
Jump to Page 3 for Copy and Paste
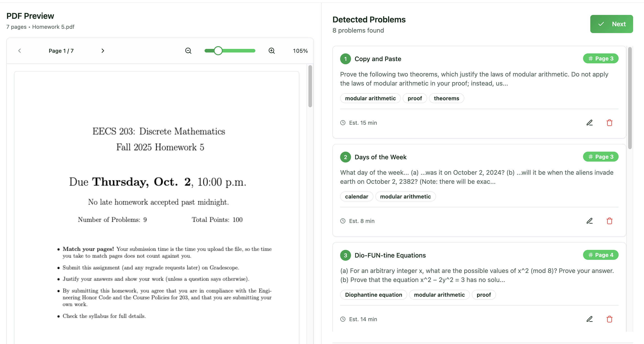600,58
